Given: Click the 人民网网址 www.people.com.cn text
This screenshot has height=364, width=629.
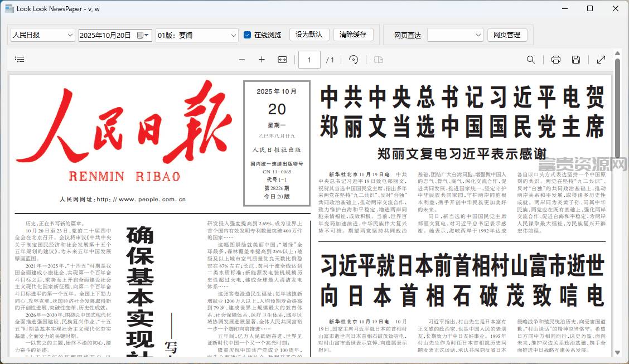Looking at the screenshot, I should [x=123, y=199].
